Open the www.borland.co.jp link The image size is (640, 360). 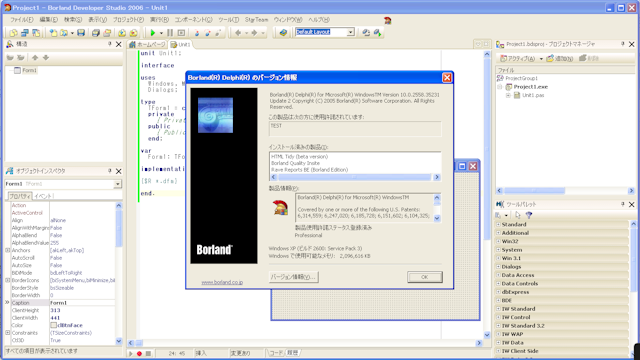pos(222,282)
